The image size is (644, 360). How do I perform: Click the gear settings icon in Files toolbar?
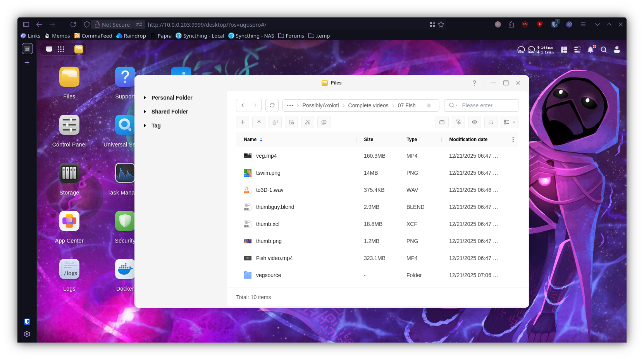tap(474, 122)
